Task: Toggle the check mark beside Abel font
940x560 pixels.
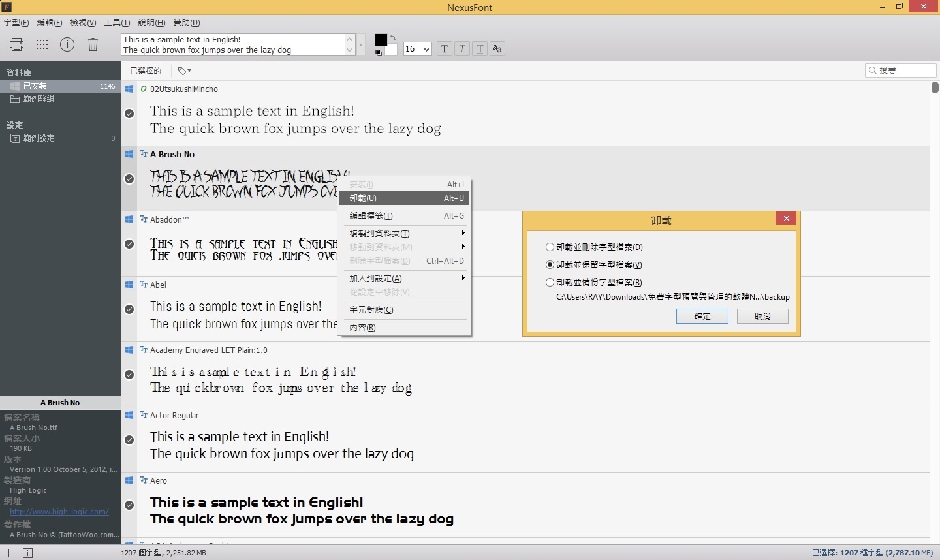Action: [x=129, y=309]
